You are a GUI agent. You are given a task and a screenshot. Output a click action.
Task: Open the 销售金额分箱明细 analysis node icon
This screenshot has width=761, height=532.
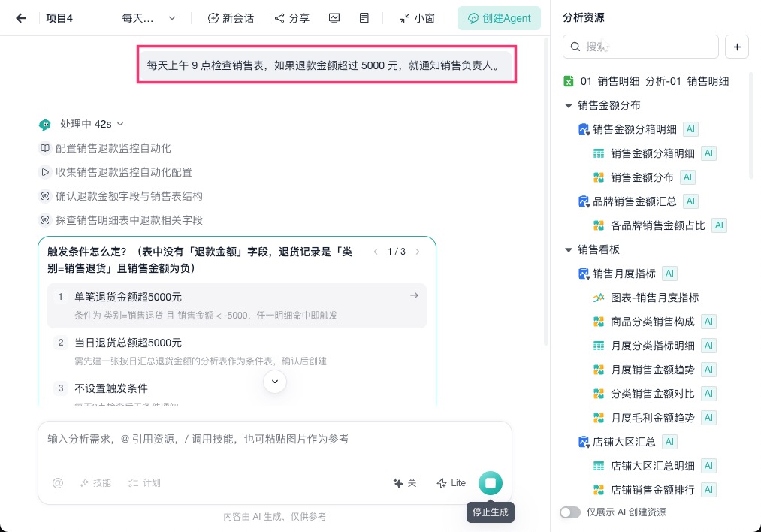[584, 129]
